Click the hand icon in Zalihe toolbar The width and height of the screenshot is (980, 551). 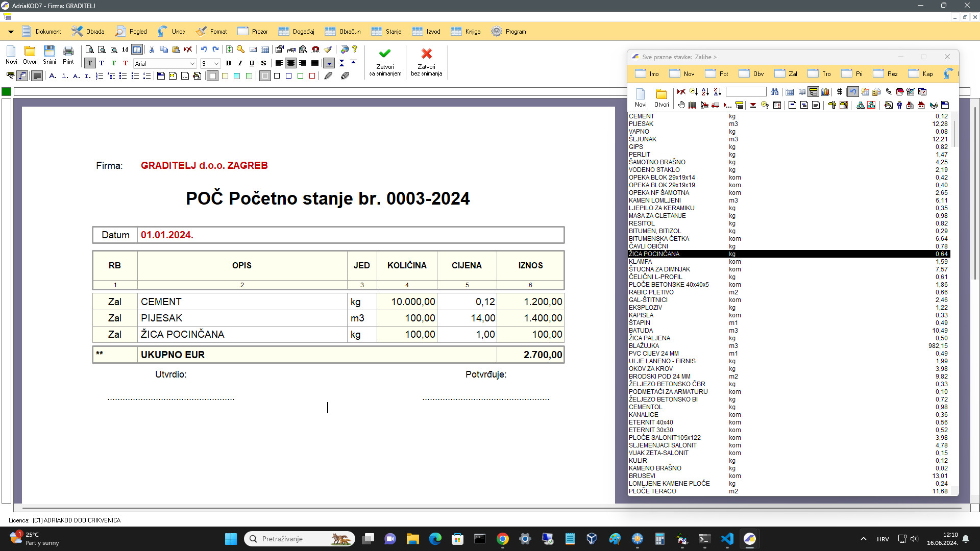click(681, 105)
